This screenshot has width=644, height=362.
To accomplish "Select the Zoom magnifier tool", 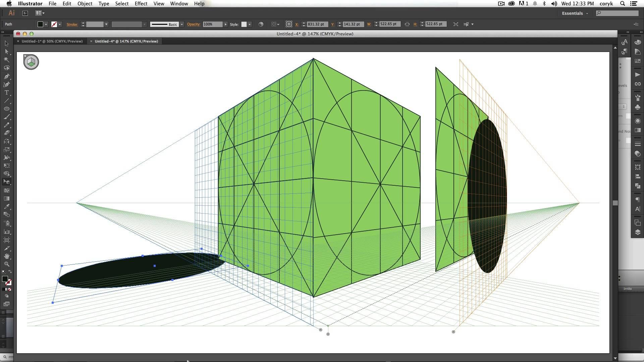I will [x=6, y=264].
